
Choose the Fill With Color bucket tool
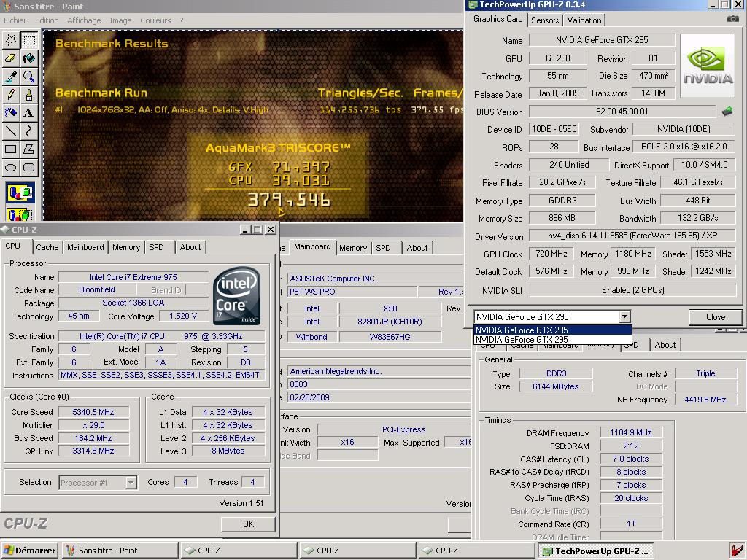(29, 58)
